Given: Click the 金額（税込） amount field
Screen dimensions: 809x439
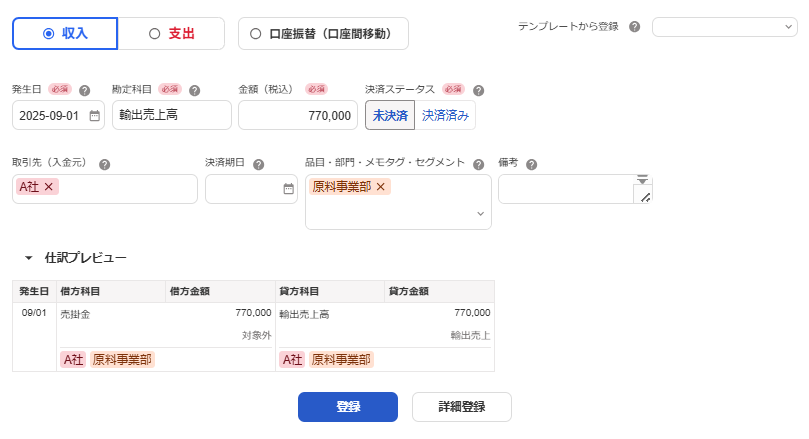Looking at the screenshot, I should (298, 115).
